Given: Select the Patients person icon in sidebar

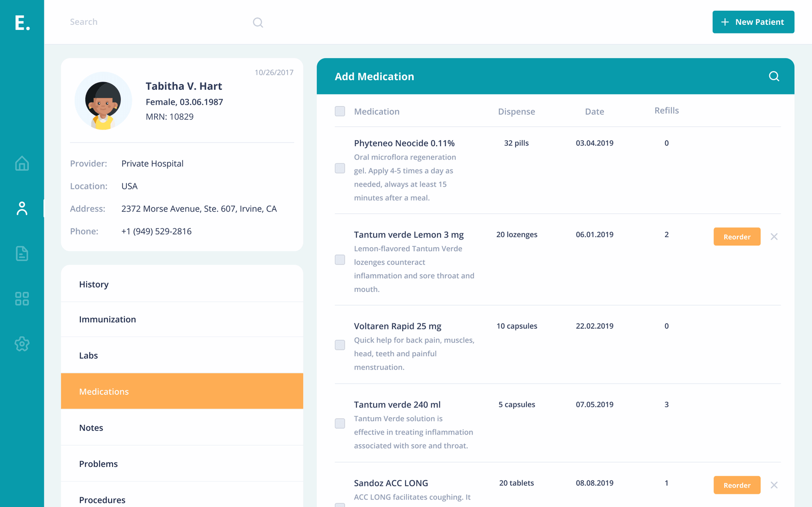Looking at the screenshot, I should click(x=22, y=209).
